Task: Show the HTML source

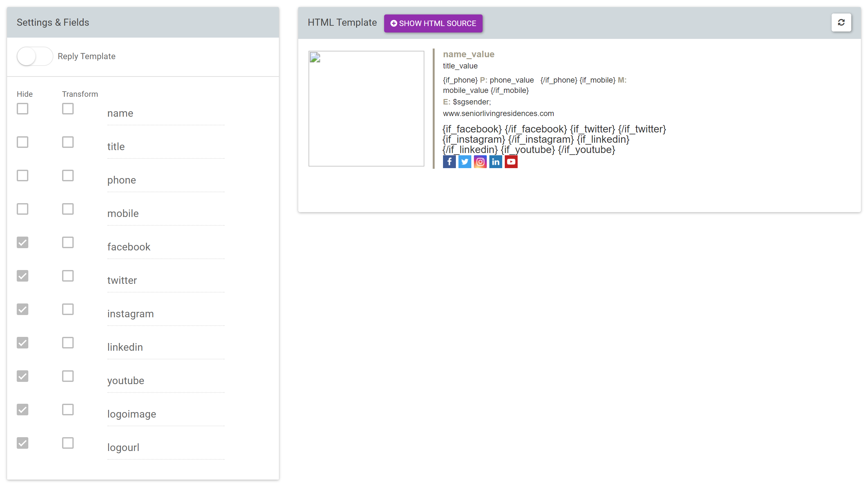Action: 433,23
